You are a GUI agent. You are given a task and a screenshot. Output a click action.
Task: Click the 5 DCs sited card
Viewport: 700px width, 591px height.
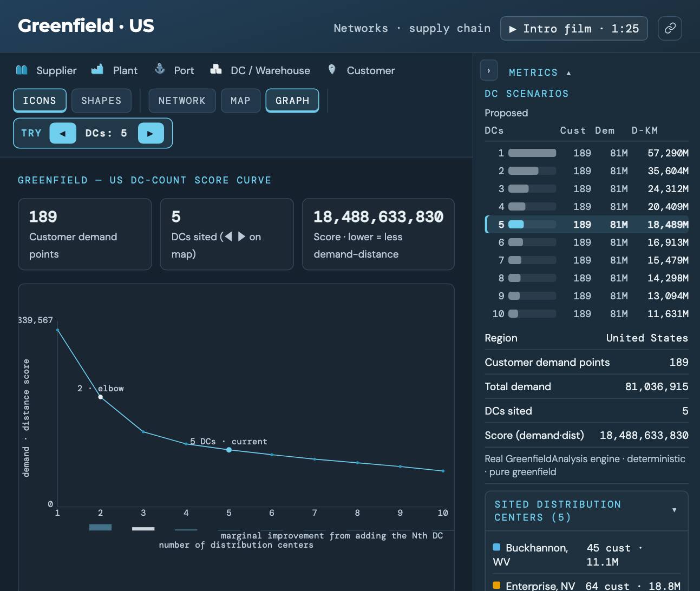coord(227,234)
